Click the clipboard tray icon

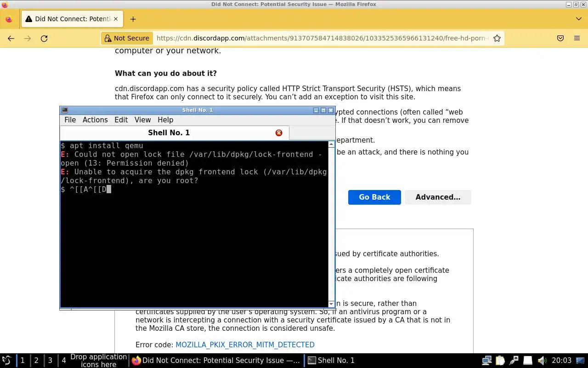click(500, 360)
